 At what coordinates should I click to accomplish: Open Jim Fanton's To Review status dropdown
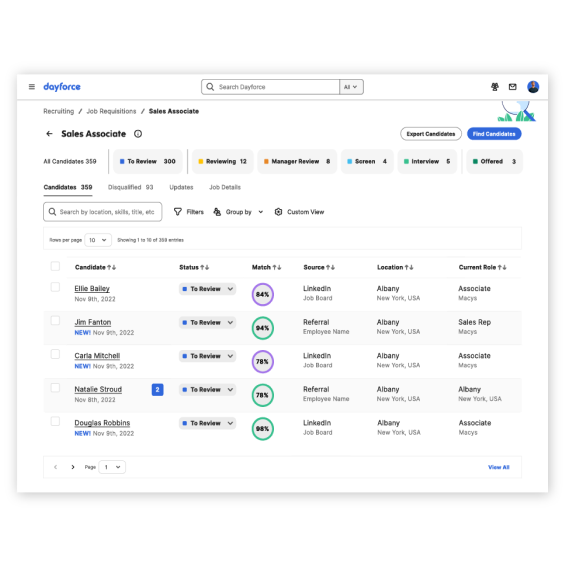(x=208, y=323)
